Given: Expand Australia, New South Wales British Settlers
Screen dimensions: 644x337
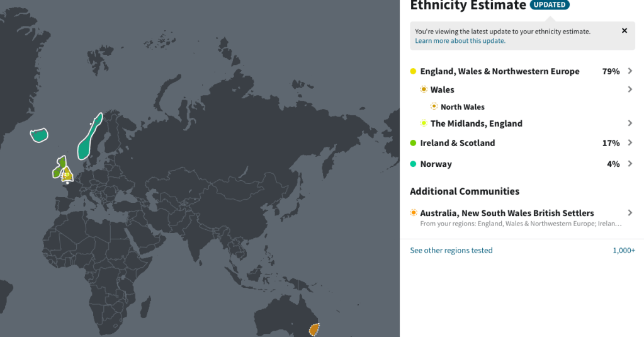Looking at the screenshot, I should tap(630, 213).
